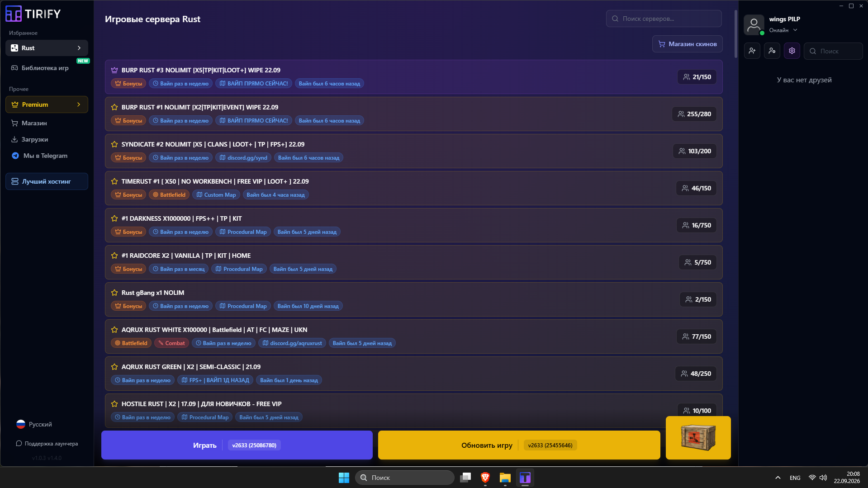
Task: Select the Rust game icon in sidebar
Action: 14,48
